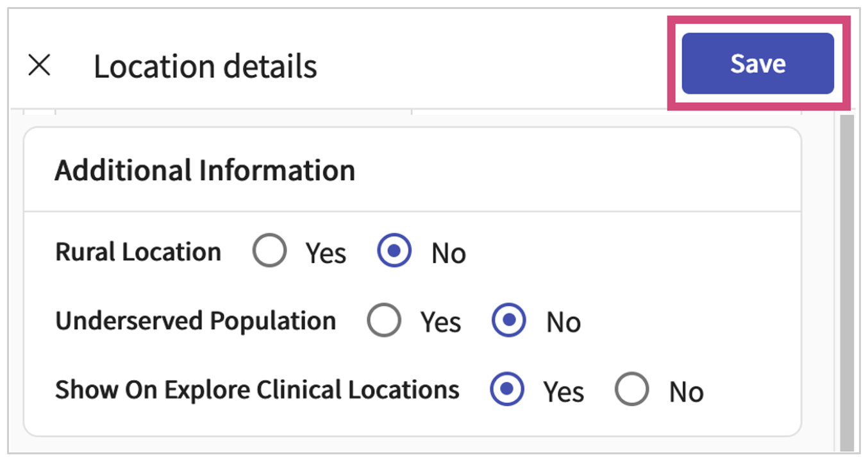Viewport: 868px width, 462px height.
Task: Click the No text beside Underserved Population
Action: pos(563,322)
